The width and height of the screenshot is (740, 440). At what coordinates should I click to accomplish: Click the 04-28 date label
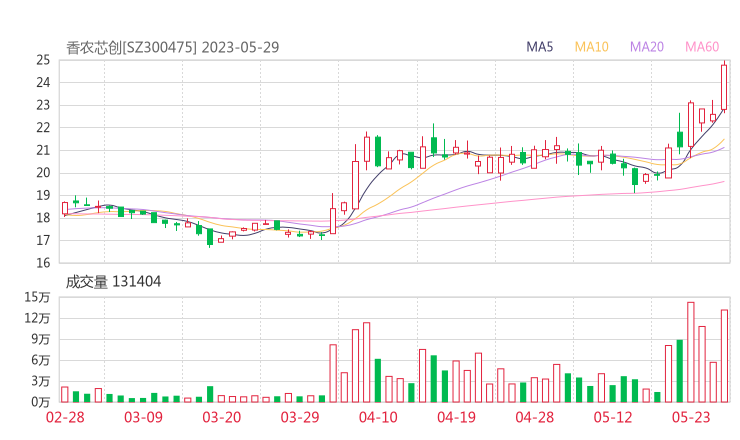535,417
